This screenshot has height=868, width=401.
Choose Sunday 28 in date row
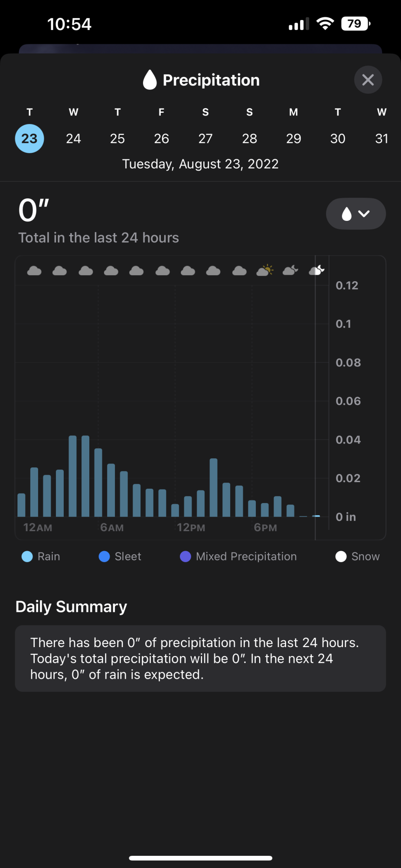[250, 138]
